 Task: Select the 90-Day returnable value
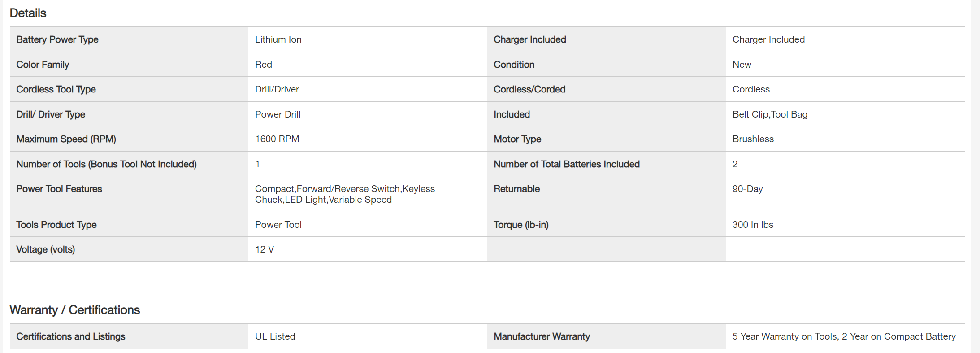[747, 189]
